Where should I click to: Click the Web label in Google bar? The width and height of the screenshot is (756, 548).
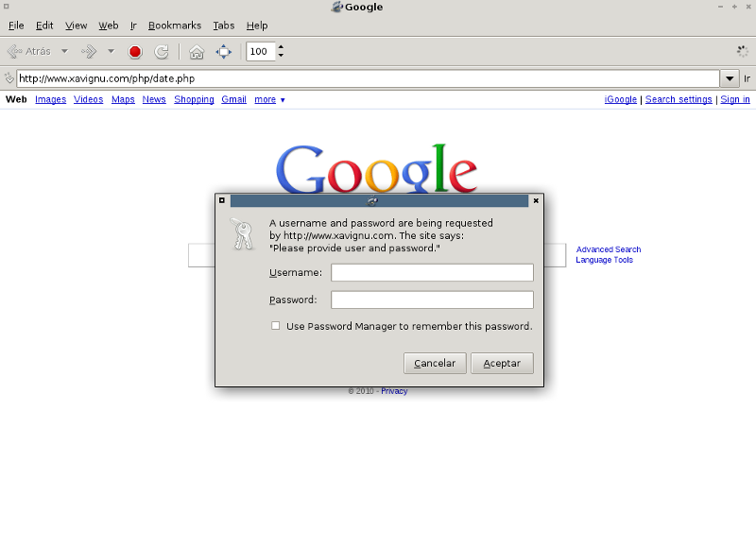click(x=16, y=99)
